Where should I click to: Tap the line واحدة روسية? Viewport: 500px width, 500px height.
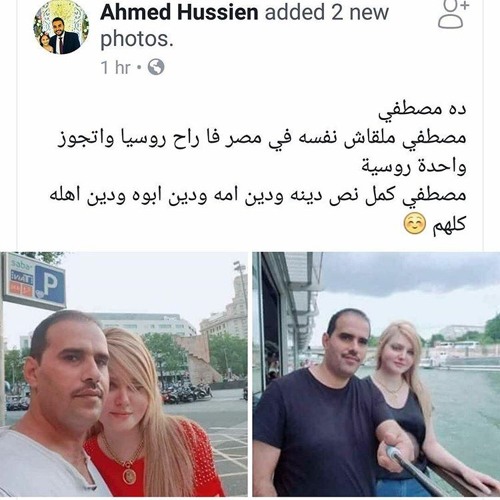pos(414,167)
